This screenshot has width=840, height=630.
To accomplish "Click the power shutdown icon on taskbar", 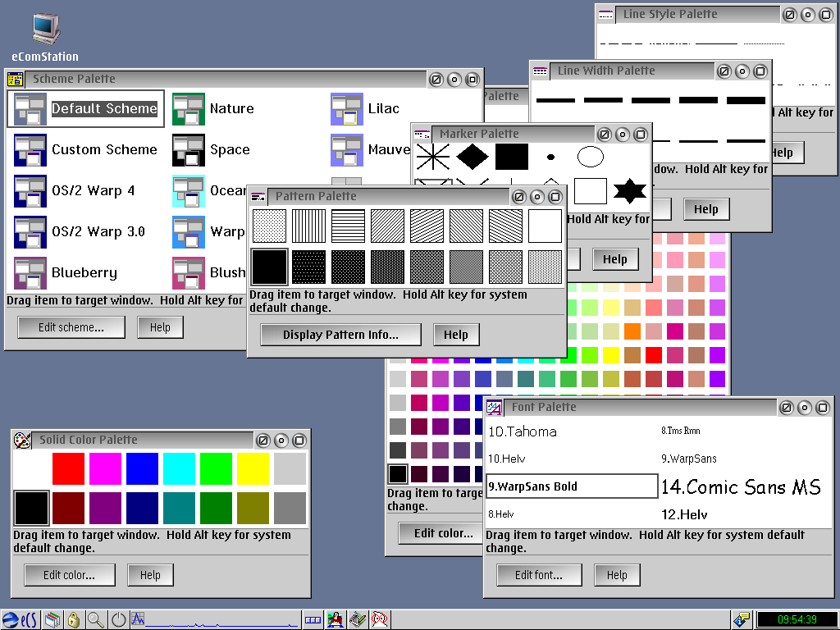I will (x=118, y=620).
